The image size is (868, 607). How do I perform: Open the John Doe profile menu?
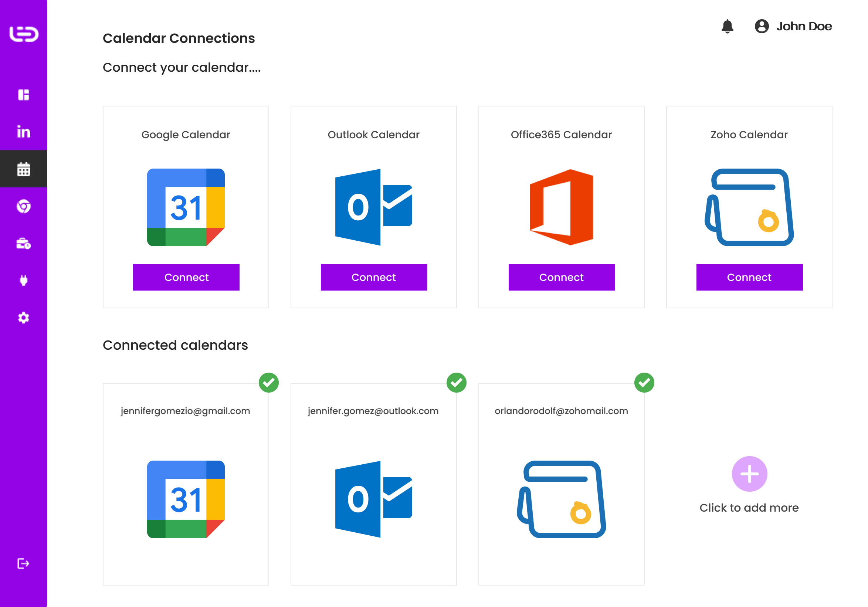pos(793,27)
